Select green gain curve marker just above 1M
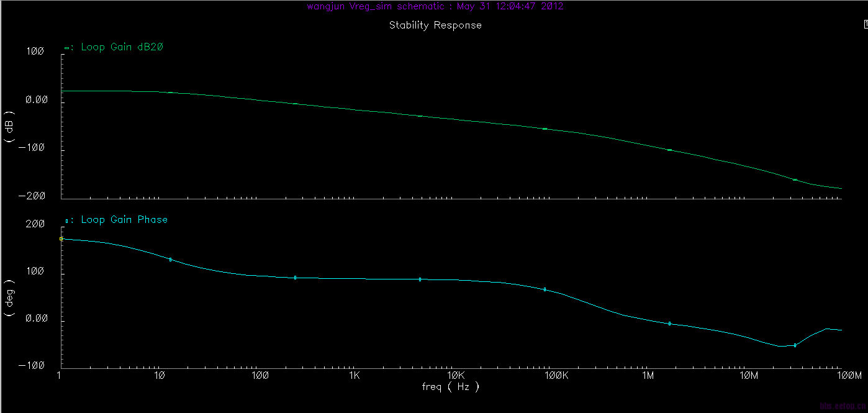 pos(669,150)
